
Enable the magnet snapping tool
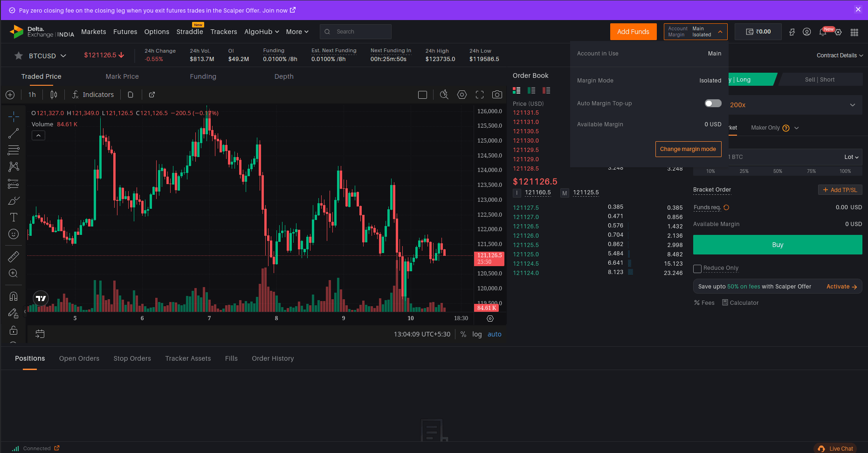point(13,296)
